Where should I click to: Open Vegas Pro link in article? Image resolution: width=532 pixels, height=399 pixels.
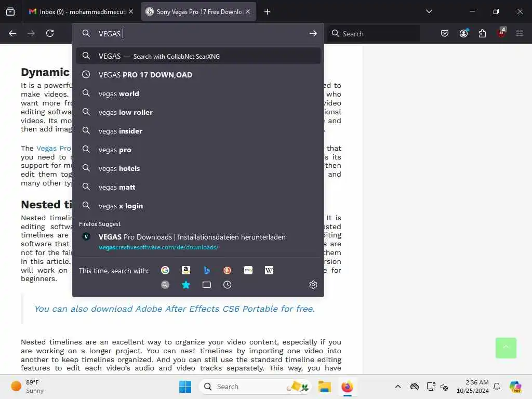(x=54, y=148)
